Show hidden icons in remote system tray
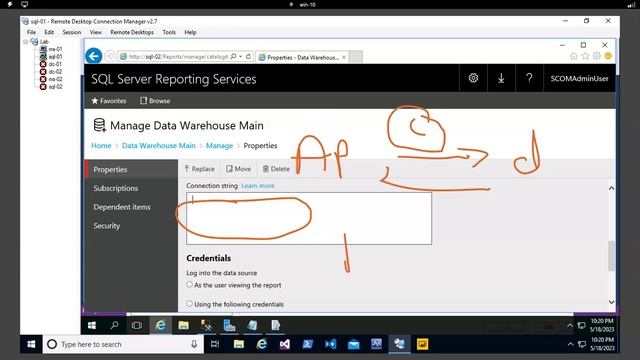Viewport: 640px width, 360px height. tap(570, 325)
